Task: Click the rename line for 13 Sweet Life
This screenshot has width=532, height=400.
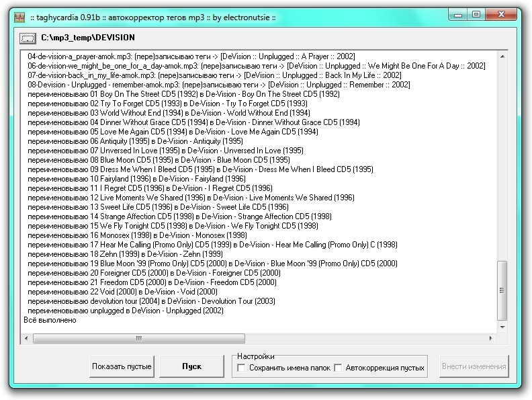Action: click(158, 207)
